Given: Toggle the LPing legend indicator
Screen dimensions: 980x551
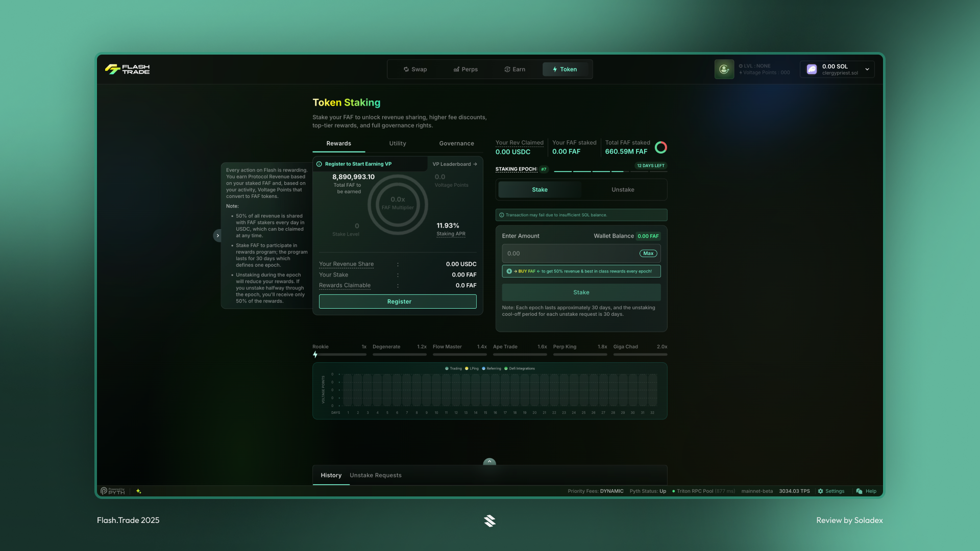Looking at the screenshot, I should pyautogui.click(x=471, y=368).
